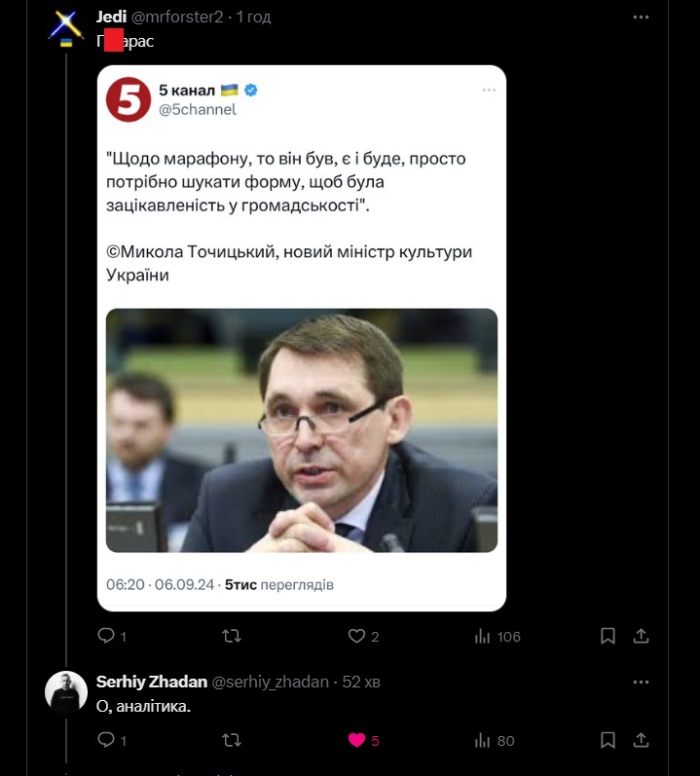This screenshot has width=700, height=776.
Task: Open more options for Jedi's post
Action: click(641, 17)
